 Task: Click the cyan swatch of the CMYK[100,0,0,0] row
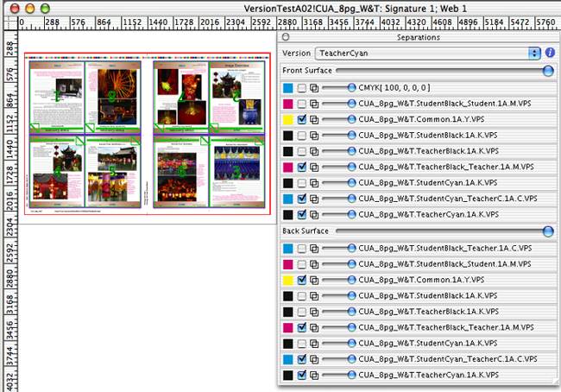point(288,88)
